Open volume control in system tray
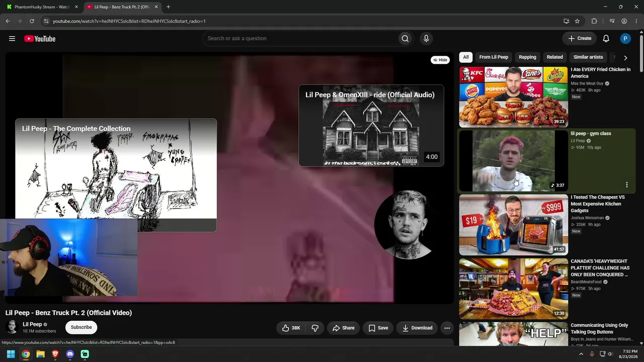This screenshot has width=644, height=362. (610, 354)
